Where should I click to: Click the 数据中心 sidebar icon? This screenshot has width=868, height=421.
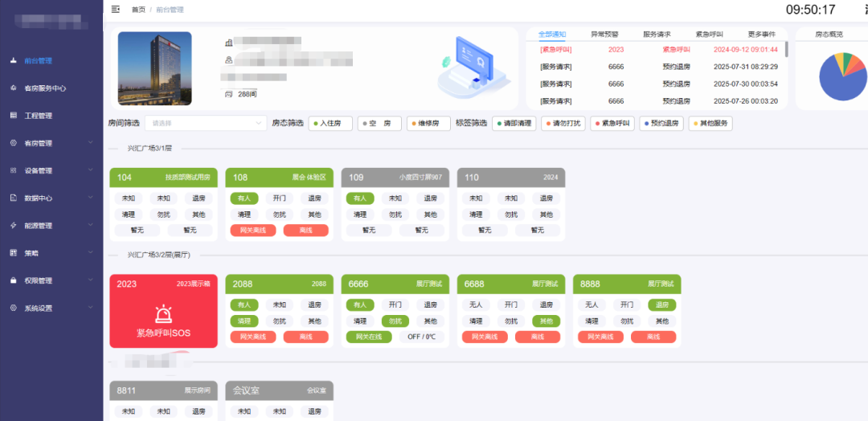pos(14,198)
